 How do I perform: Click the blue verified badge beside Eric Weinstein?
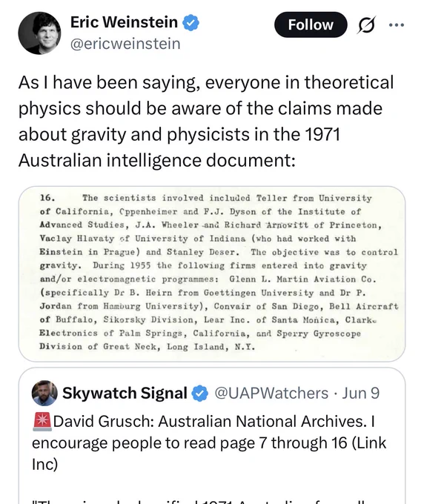coord(191,23)
